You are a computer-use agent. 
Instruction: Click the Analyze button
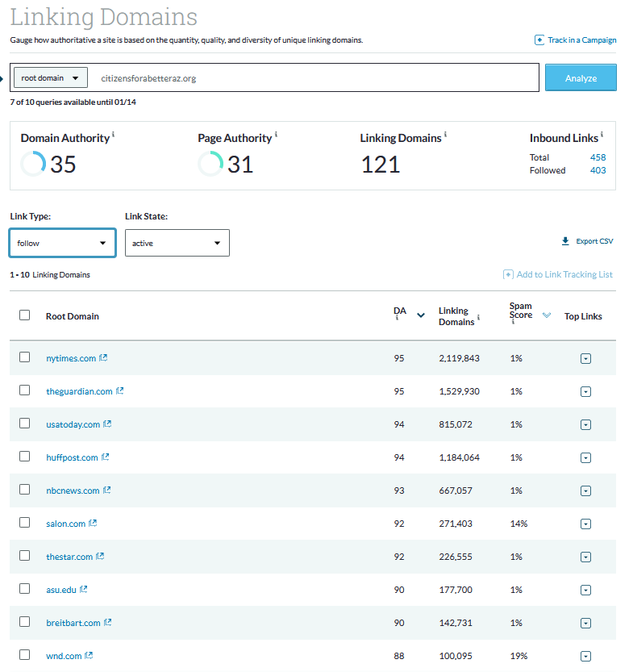[581, 77]
